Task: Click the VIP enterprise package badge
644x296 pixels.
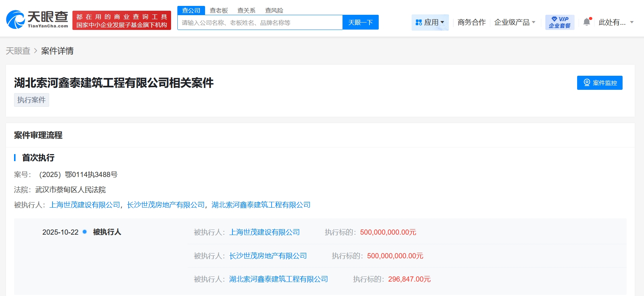Action: pyautogui.click(x=559, y=22)
